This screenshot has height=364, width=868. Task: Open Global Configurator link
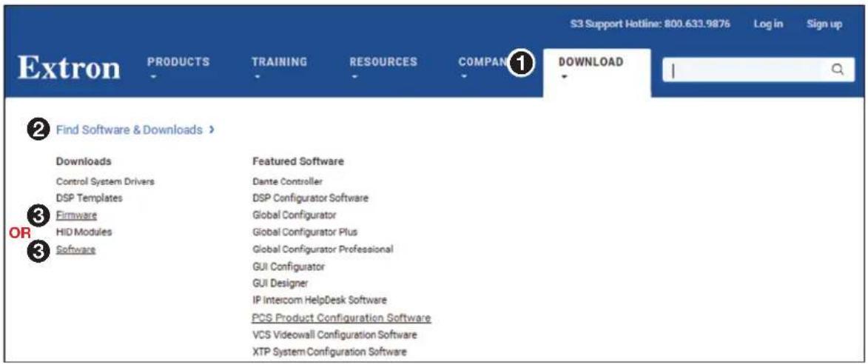[x=294, y=215]
